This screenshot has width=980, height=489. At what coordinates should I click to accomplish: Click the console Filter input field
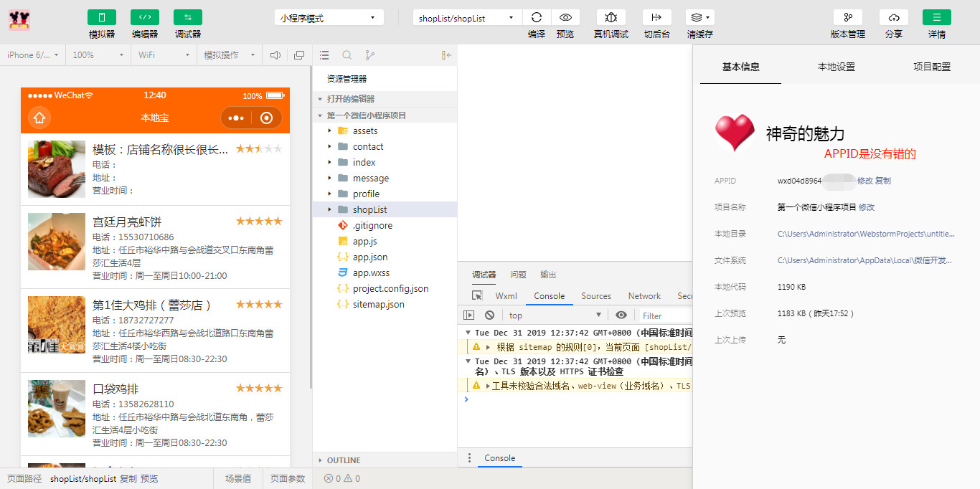665,315
